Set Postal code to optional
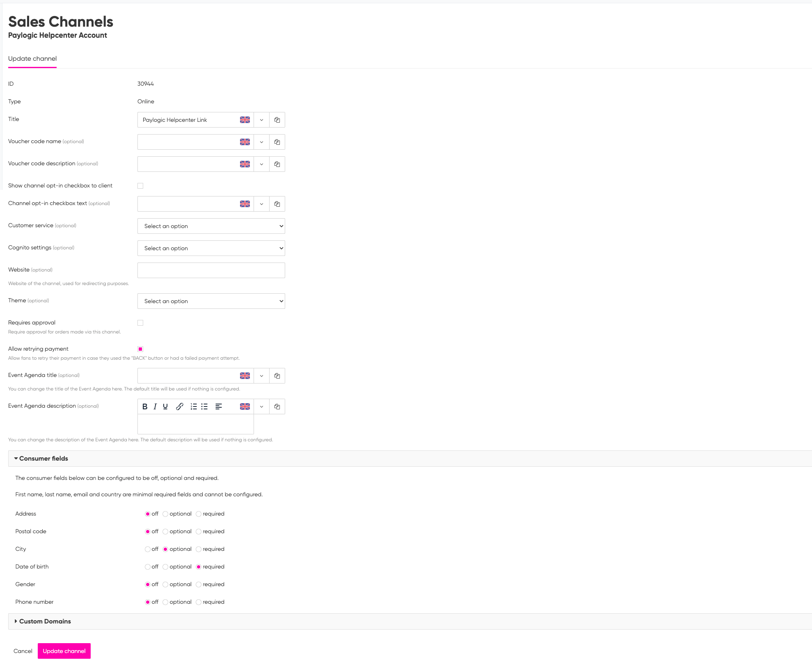The height and width of the screenshot is (669, 812). coord(165,532)
